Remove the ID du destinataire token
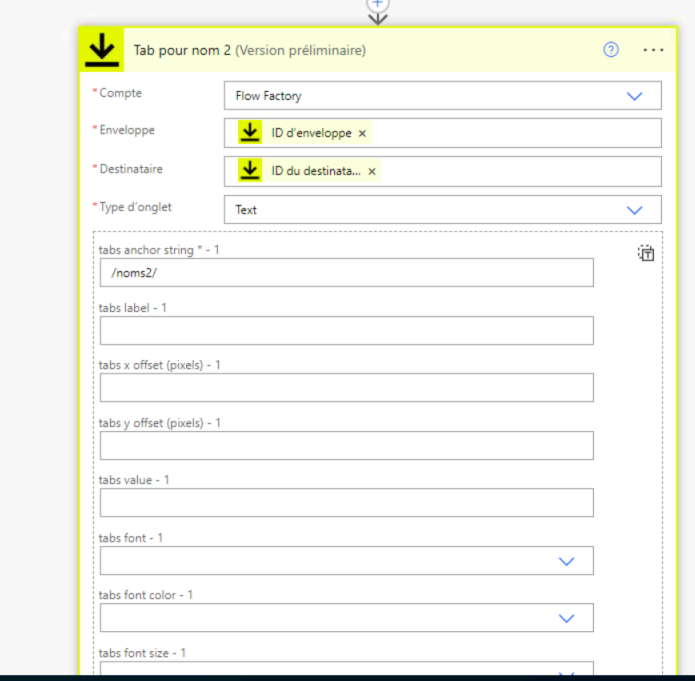 pyautogui.click(x=372, y=172)
